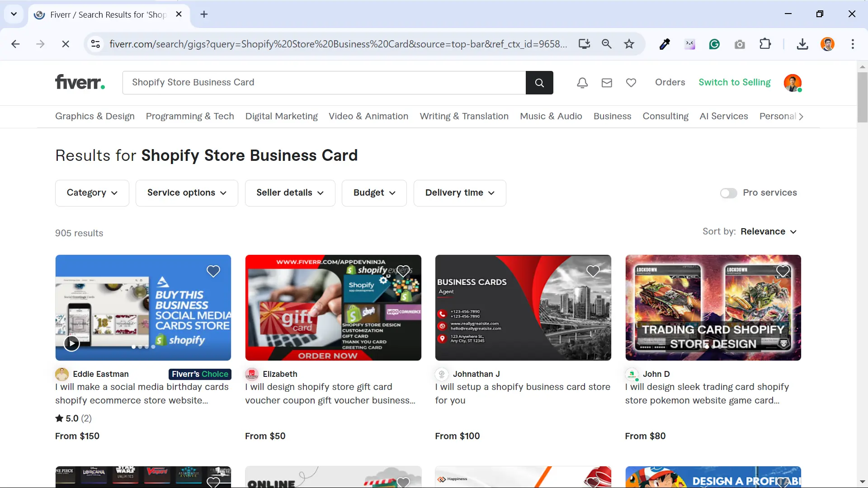Open Graphics & Design category

[x=95, y=116]
